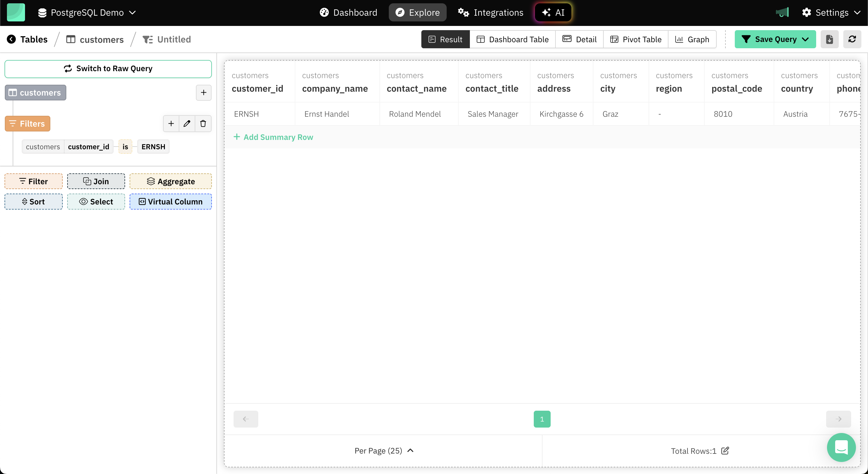Click the ERNSH filter value chip
Viewport: 868px width, 474px height.
(x=153, y=147)
